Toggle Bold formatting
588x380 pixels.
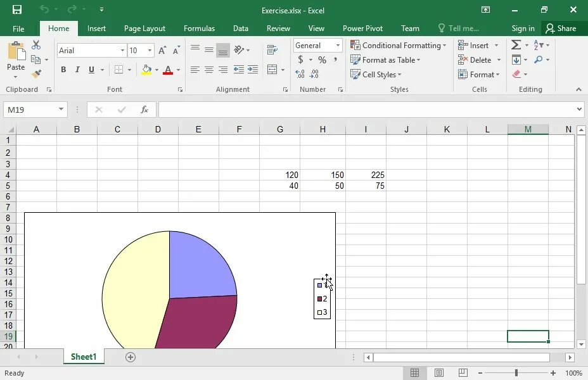(x=63, y=69)
